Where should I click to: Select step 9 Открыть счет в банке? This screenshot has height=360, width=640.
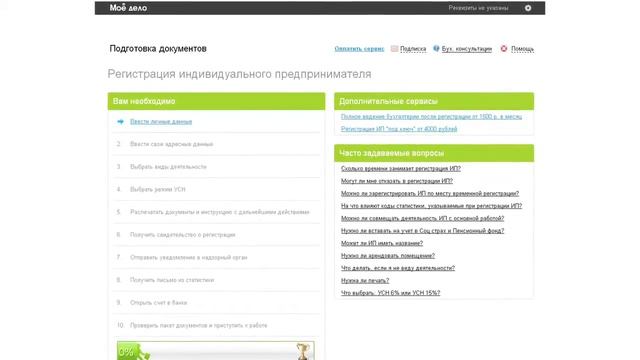(158, 302)
